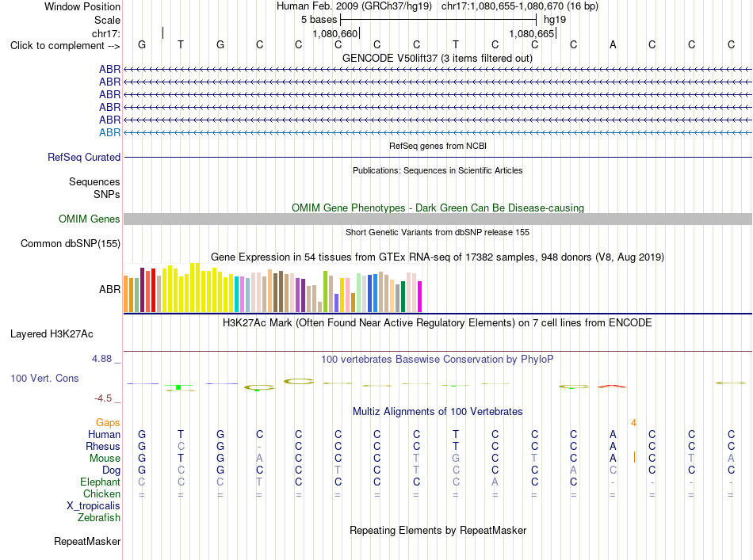
Task: Click the red PhyloP conservation mark
Action: 612,386
